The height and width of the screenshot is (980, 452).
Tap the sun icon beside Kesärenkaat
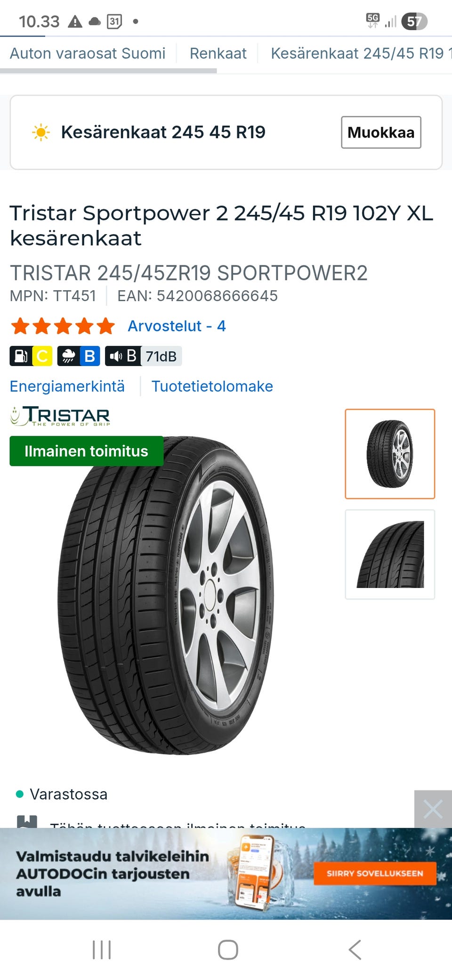[41, 132]
